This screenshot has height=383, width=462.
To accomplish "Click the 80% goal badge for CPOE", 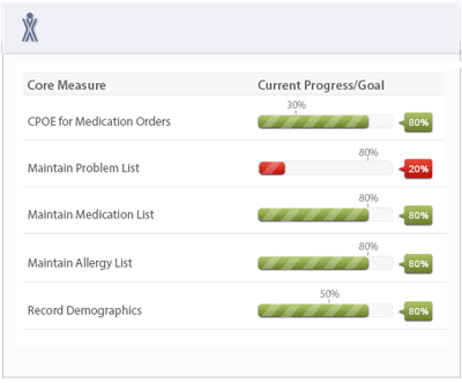I will tap(416, 122).
